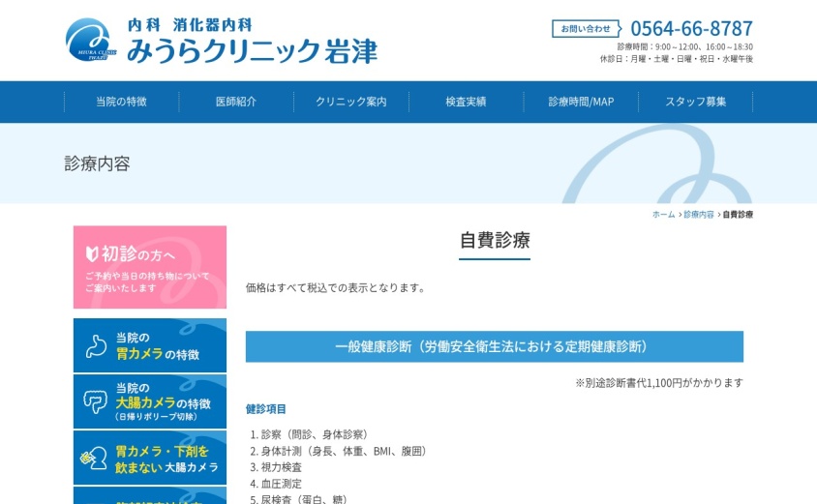This screenshot has width=817, height=504.
Task: Click the 休診日 closed days text
Action: [677, 59]
